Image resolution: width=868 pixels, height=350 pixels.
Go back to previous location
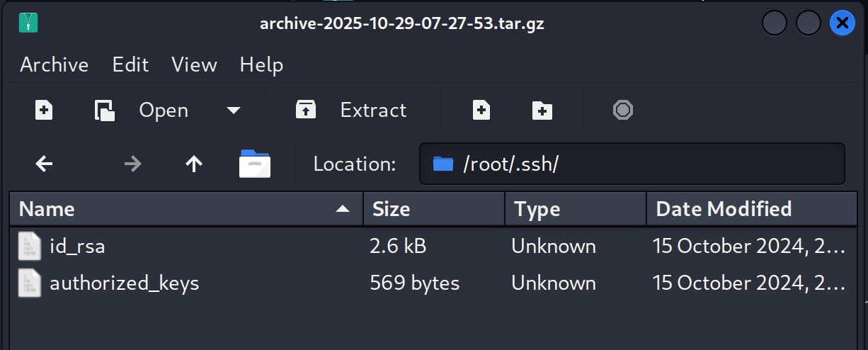44,164
